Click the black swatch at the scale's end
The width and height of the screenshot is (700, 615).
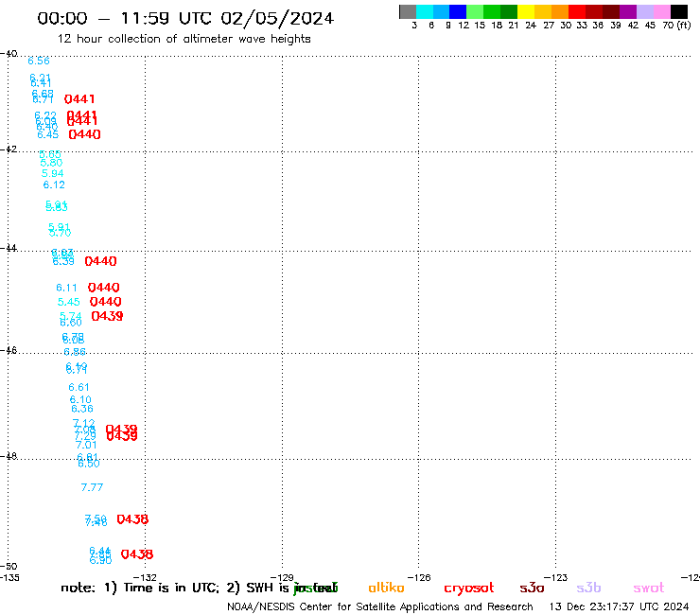(x=679, y=11)
